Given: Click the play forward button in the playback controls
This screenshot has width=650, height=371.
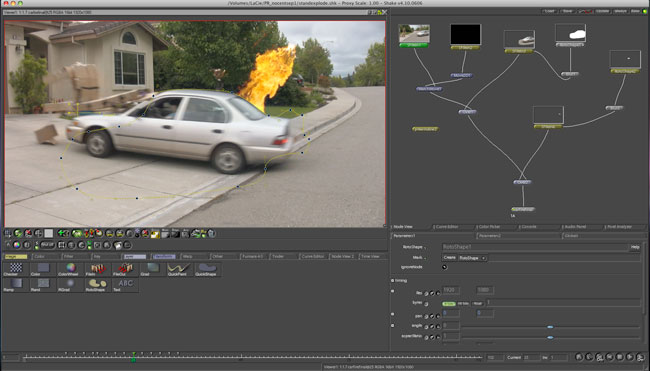Looking at the screenshot, I should click(x=630, y=357).
